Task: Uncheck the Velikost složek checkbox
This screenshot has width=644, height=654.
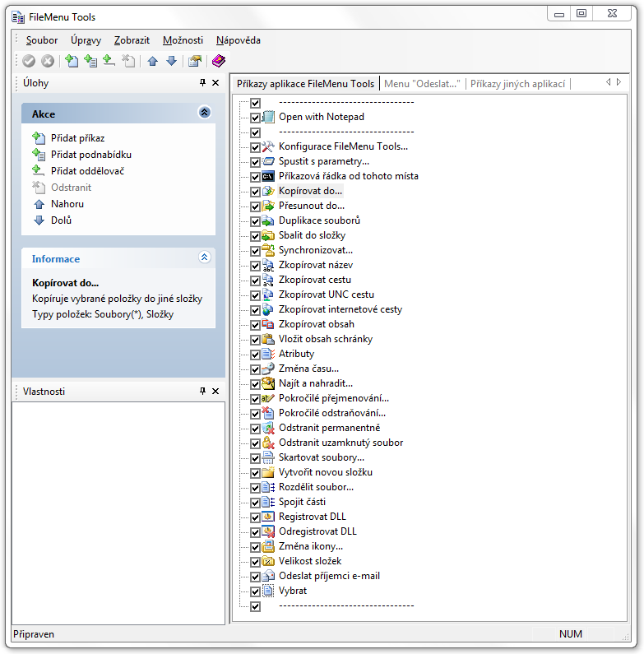Action: pos(255,561)
